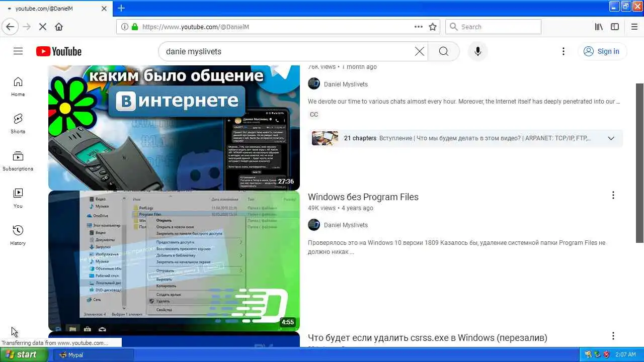Viewport: 644px width, 362px height.
Task: Open options for Windows без Program Files video
Action: click(613, 195)
